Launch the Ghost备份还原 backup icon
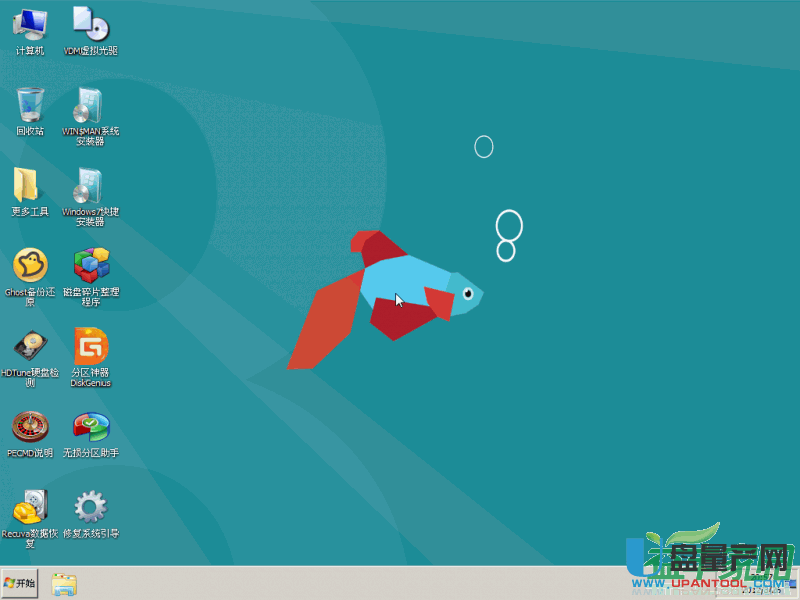 pyautogui.click(x=30, y=266)
